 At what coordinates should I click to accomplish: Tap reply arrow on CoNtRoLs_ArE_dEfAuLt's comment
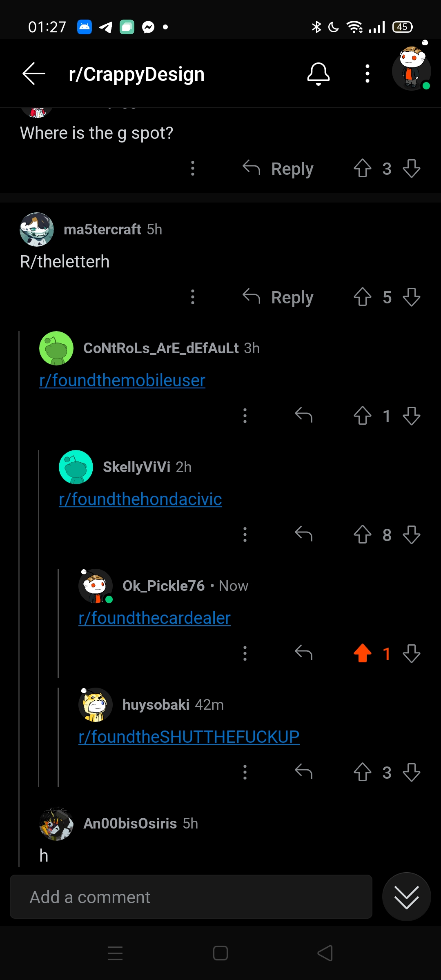click(x=303, y=416)
